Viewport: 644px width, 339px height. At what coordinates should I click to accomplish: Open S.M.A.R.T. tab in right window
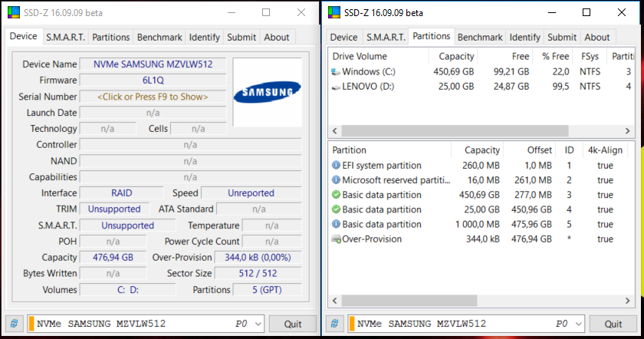(386, 38)
